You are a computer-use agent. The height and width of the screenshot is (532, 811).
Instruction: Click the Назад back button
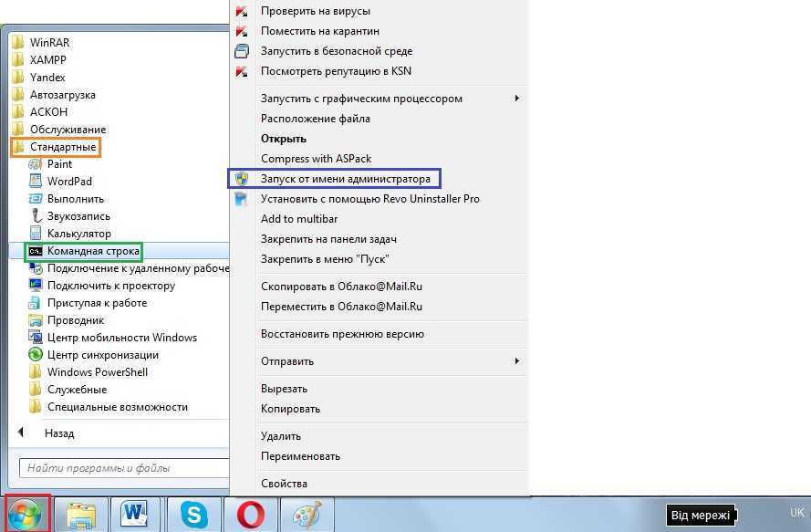coord(58,433)
